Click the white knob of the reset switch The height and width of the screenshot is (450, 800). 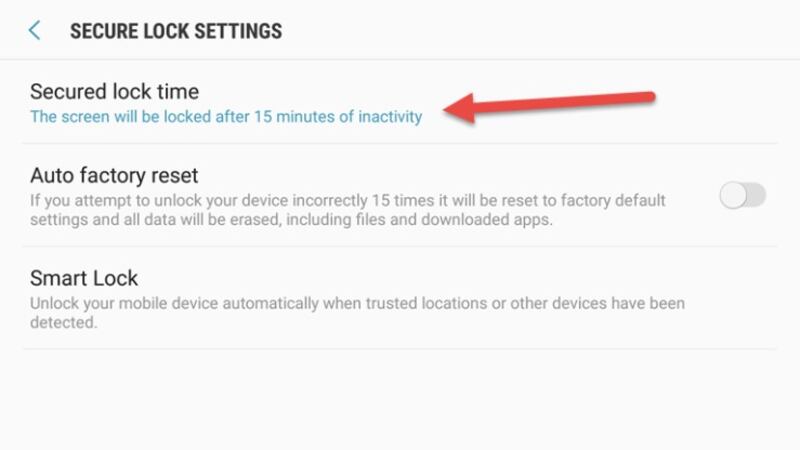[733, 195]
